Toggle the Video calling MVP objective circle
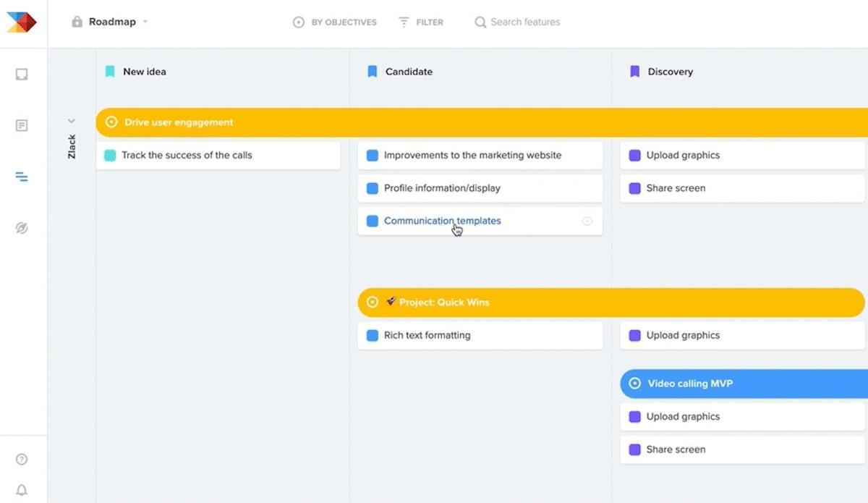 (635, 384)
